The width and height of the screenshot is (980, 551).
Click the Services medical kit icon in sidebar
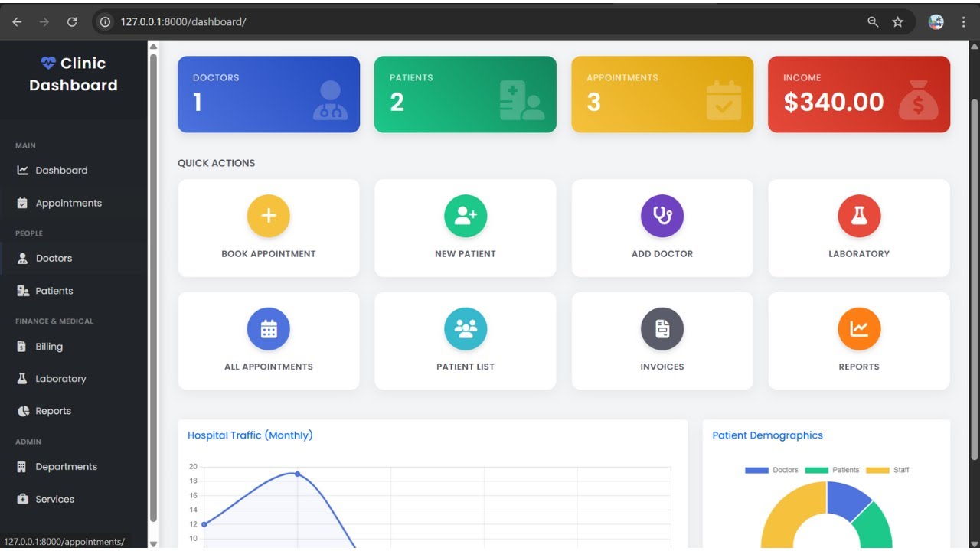22,499
